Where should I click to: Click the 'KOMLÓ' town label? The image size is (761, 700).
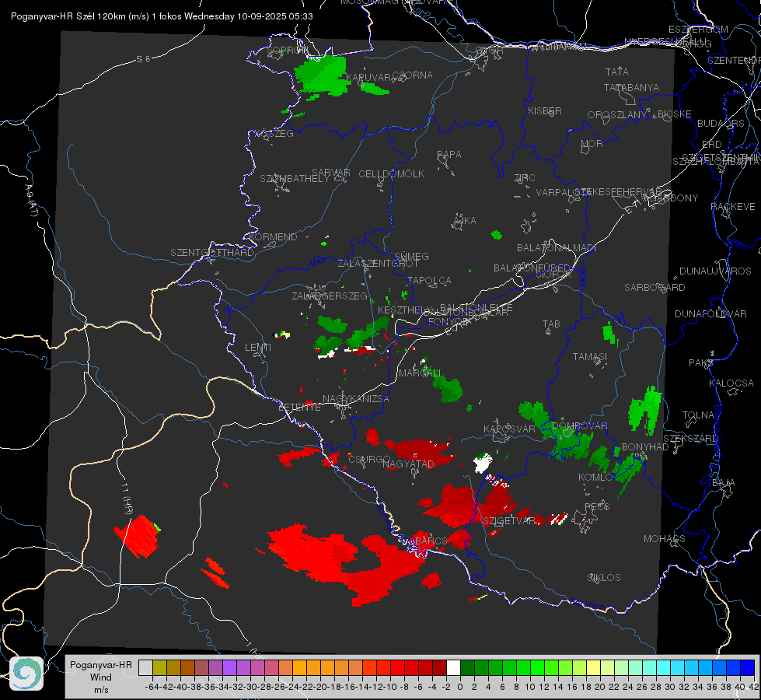[595, 478]
